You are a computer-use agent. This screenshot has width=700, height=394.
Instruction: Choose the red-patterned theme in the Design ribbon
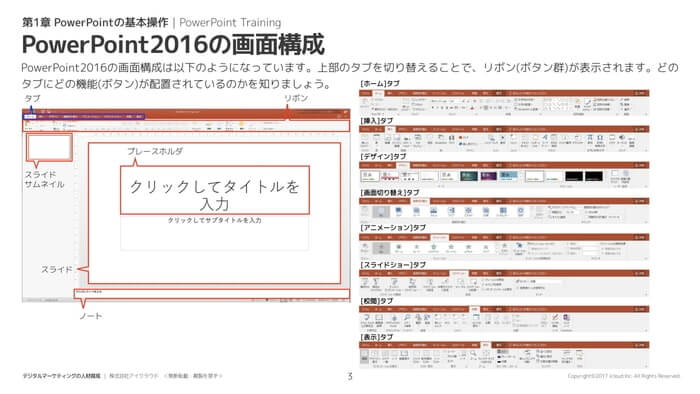pyautogui.click(x=389, y=176)
